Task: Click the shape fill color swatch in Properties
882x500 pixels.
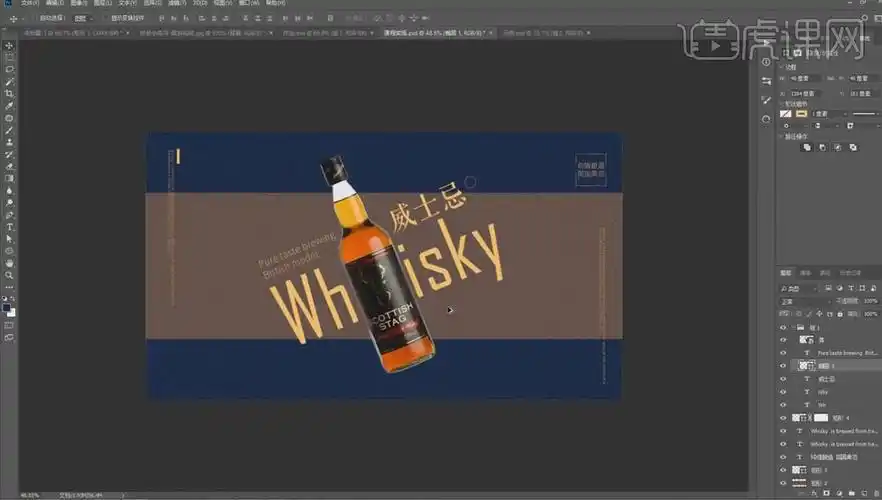Action: [785, 114]
